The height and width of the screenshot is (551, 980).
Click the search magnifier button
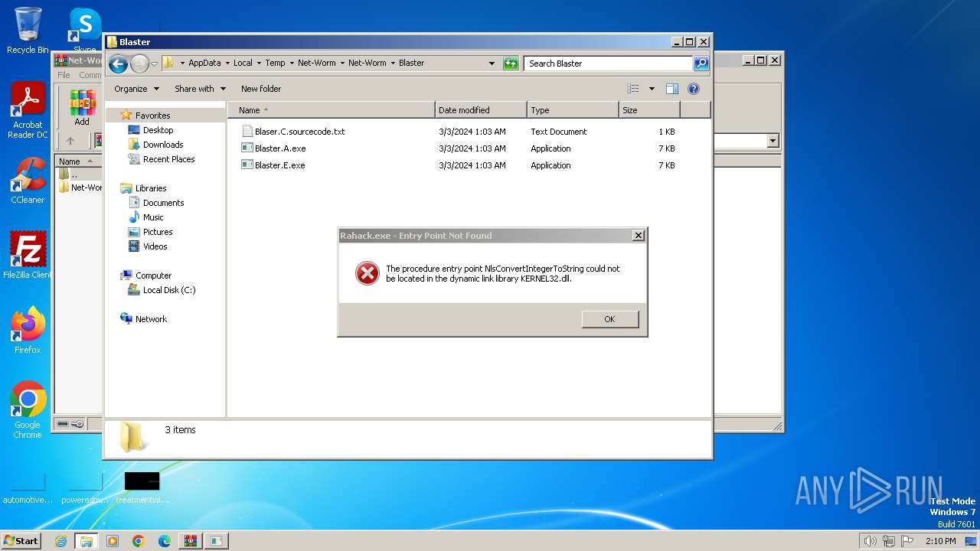click(701, 64)
